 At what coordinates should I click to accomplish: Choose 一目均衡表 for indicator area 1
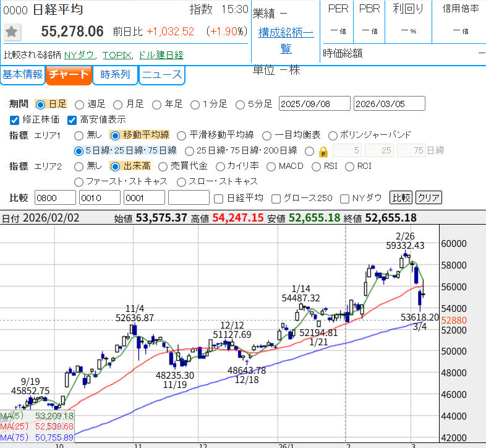266,135
